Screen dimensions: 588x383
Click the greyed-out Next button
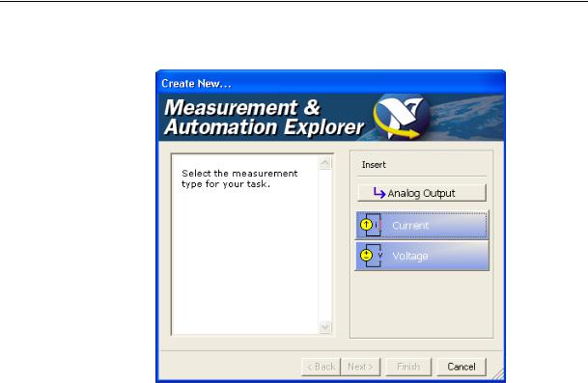point(360,367)
